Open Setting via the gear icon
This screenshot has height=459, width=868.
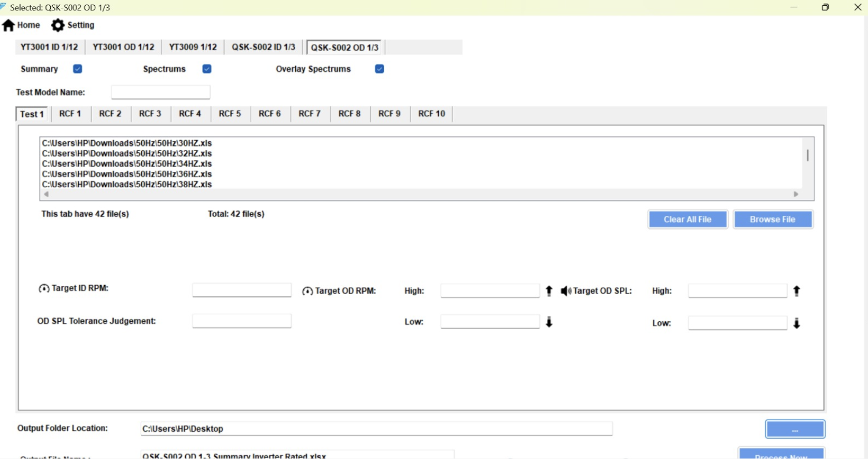(x=58, y=25)
